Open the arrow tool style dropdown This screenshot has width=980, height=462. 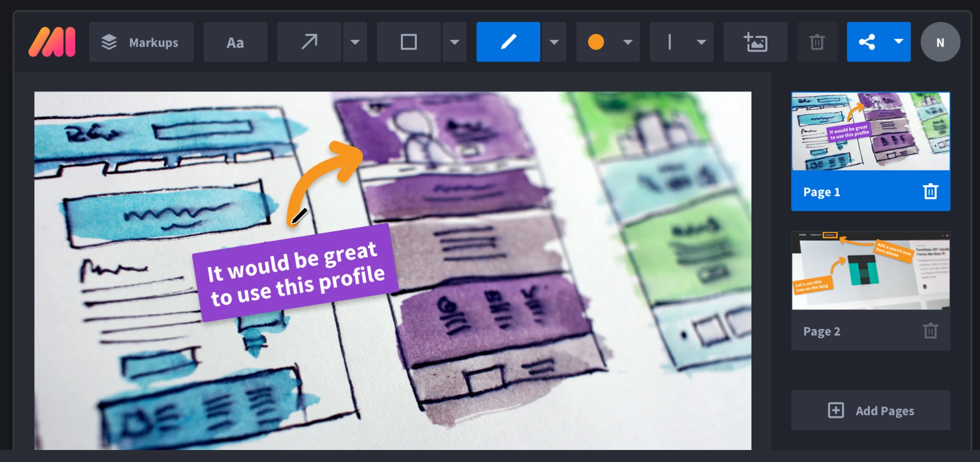[x=355, y=42]
